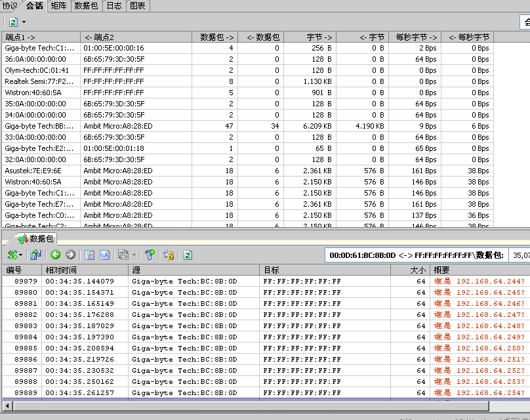Click the hex view icon labeled 6A

pyautogui.click(x=104, y=255)
